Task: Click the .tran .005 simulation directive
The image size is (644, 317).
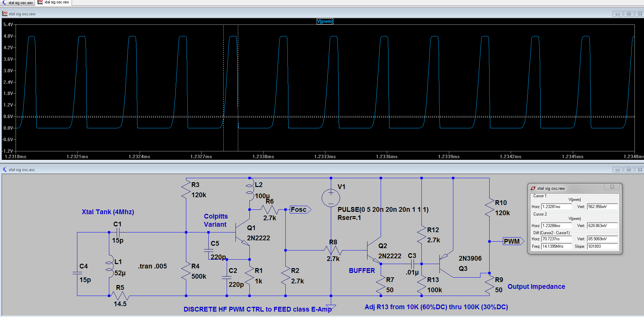Action: pos(152,266)
